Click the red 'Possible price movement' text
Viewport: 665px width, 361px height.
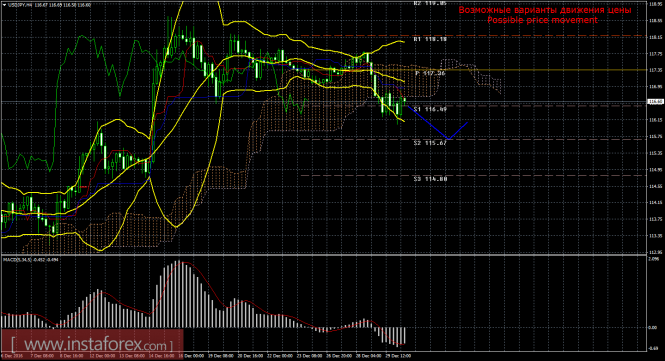pos(542,20)
